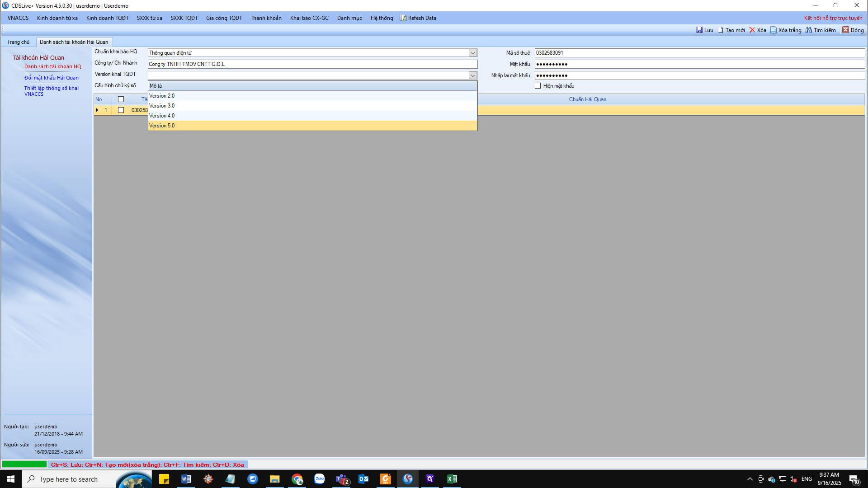The width and height of the screenshot is (868, 488).
Task: Select Version 4.0 from the dropdown list
Action: (162, 116)
